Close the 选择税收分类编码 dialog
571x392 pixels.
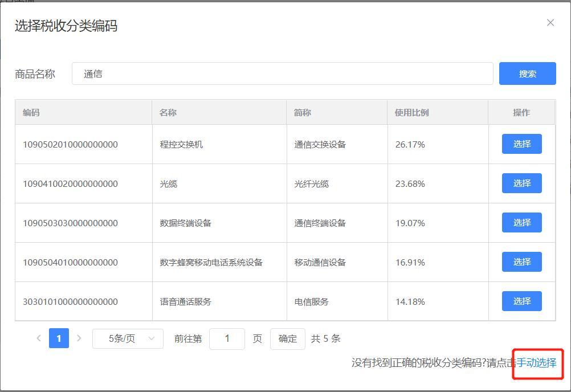550,22
